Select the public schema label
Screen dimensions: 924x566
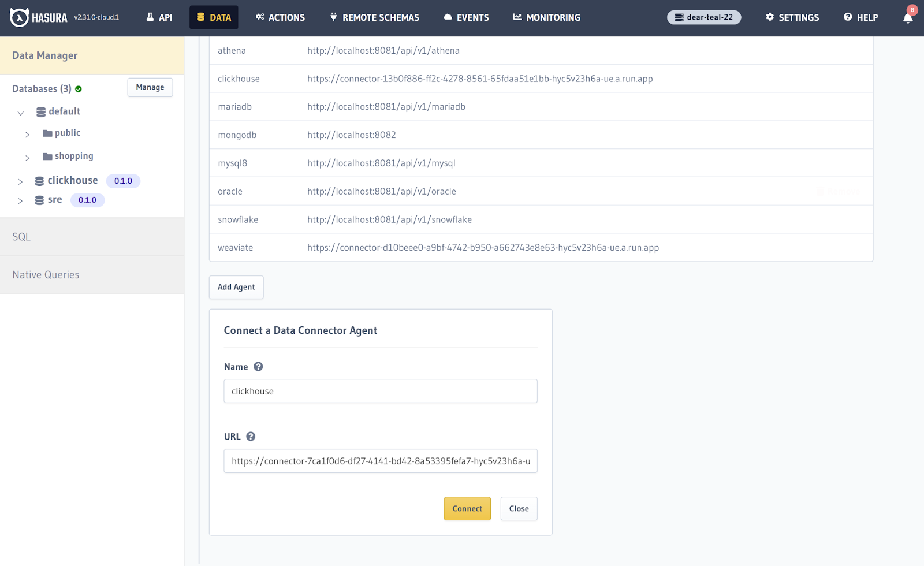point(68,133)
